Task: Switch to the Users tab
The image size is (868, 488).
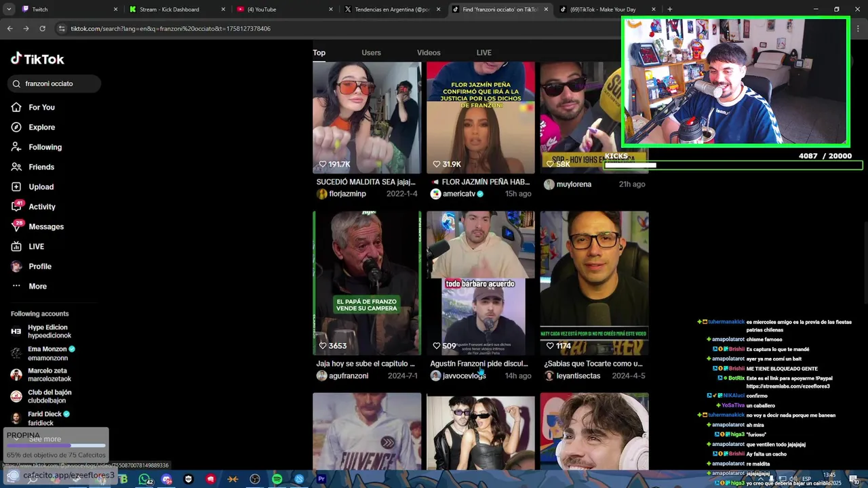Action: [371, 53]
